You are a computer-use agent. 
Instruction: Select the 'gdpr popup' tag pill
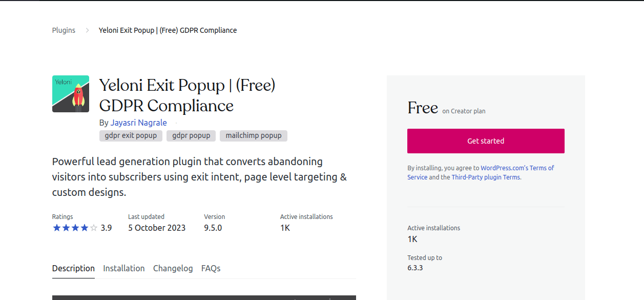pyautogui.click(x=191, y=135)
